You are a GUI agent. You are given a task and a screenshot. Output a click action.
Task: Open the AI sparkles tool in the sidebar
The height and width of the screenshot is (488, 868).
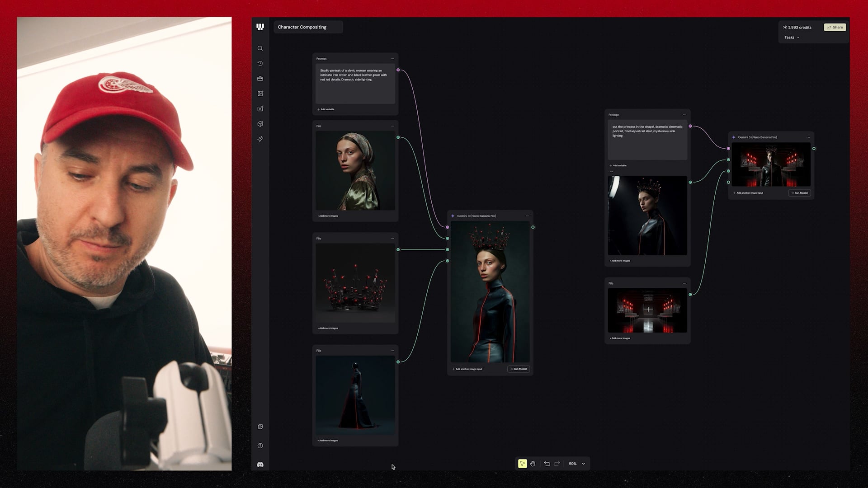click(x=260, y=139)
